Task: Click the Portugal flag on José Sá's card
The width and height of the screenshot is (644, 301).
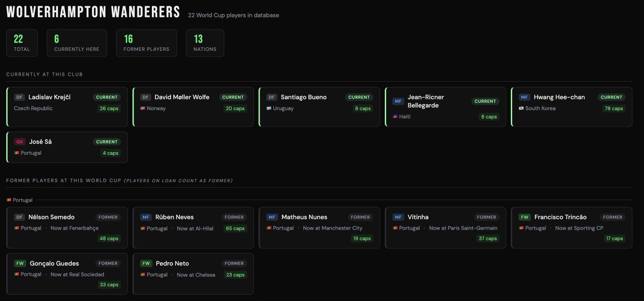Action: tap(17, 153)
